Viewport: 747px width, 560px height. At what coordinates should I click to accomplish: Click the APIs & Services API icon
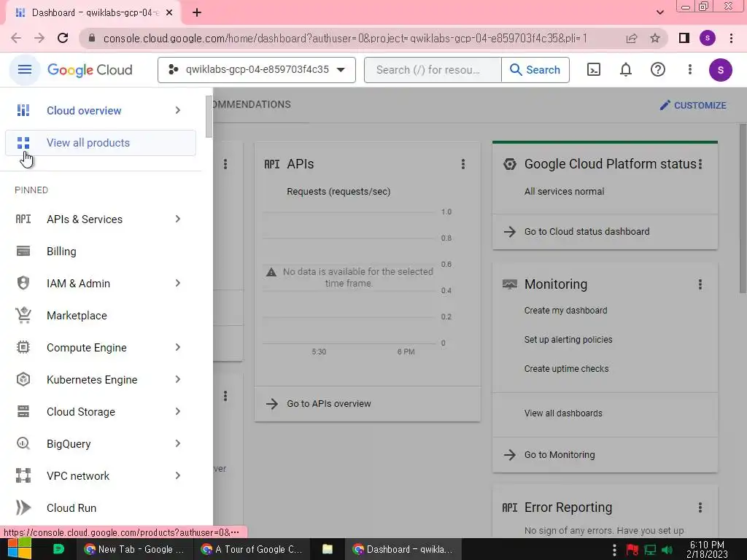[23, 219]
